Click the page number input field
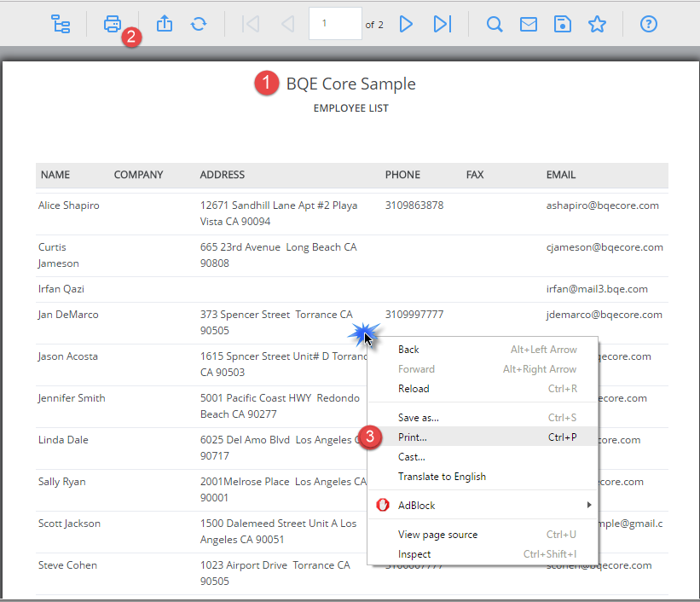 pyautogui.click(x=335, y=24)
